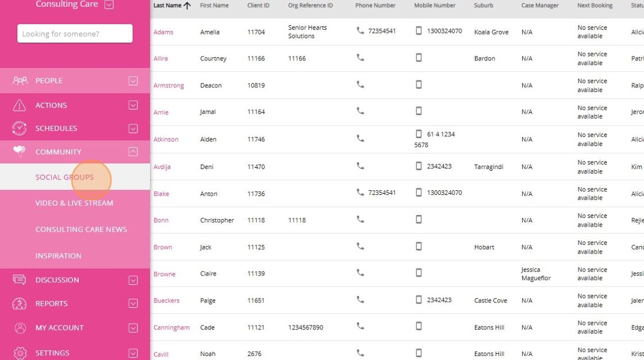Viewport: 644px width, 360px height.
Task: Click the Actions warning triangle icon
Action: coord(20,105)
